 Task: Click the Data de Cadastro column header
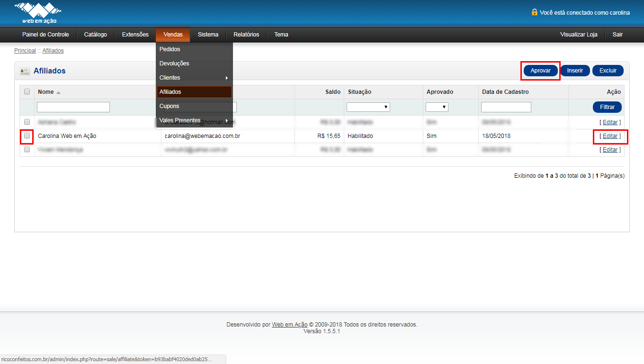[505, 92]
